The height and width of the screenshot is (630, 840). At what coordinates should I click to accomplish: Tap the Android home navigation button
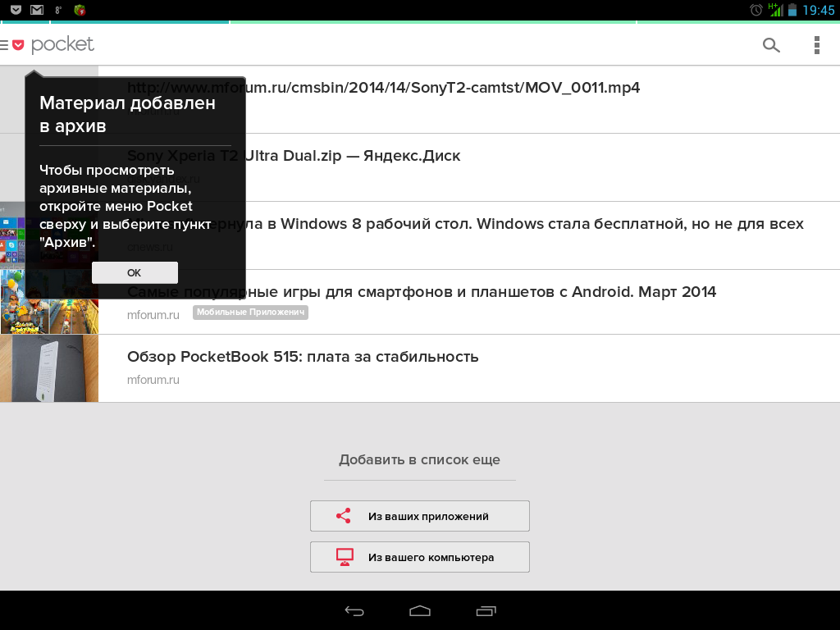pyautogui.click(x=419, y=610)
